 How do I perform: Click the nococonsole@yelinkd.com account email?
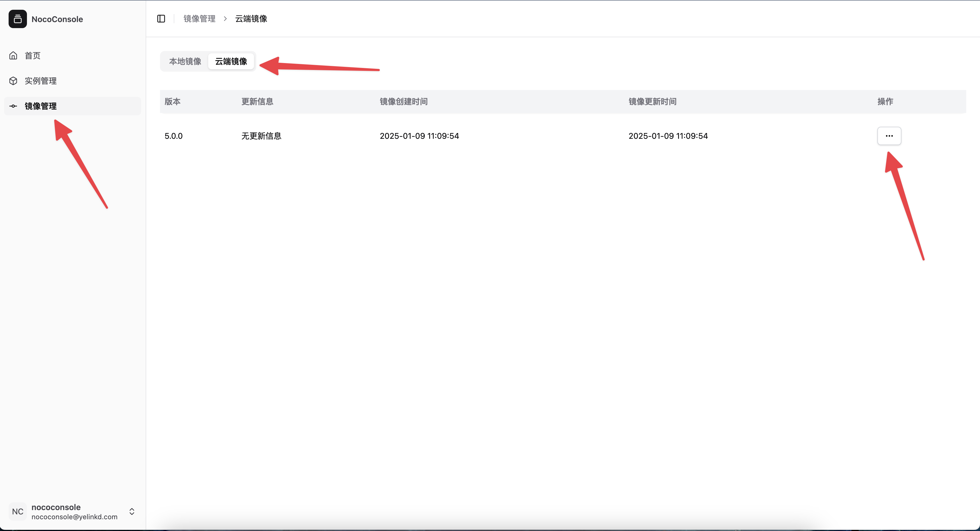pyautogui.click(x=74, y=517)
